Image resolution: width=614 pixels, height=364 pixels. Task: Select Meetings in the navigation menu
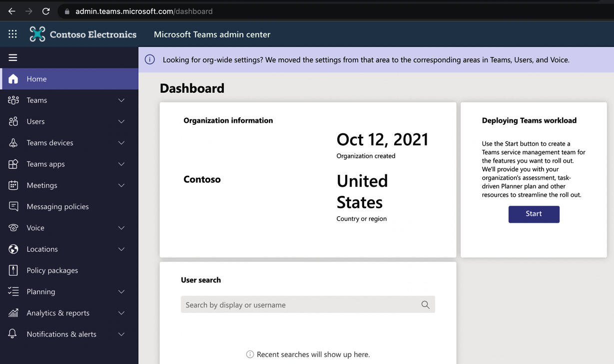(69, 185)
